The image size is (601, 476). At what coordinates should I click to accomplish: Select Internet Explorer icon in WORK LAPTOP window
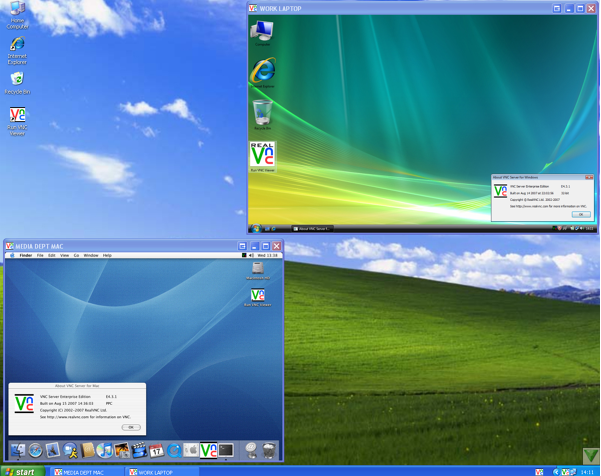coord(263,73)
